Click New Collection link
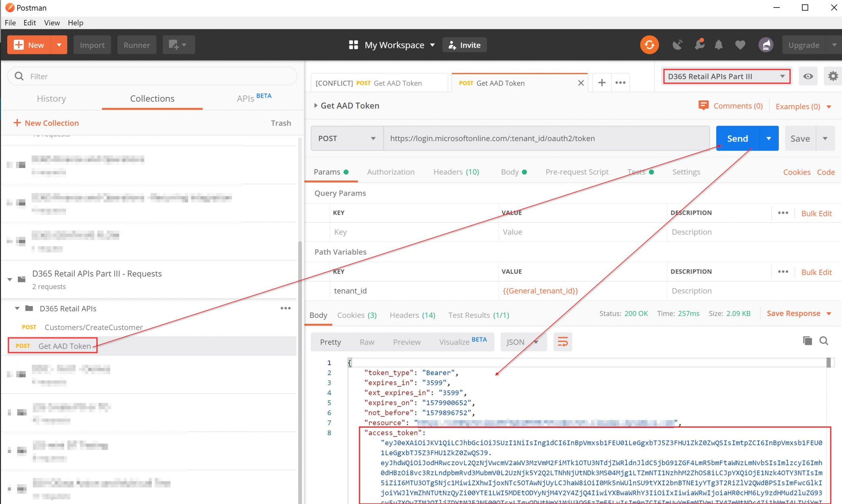This screenshot has height=504, width=842. pos(46,123)
